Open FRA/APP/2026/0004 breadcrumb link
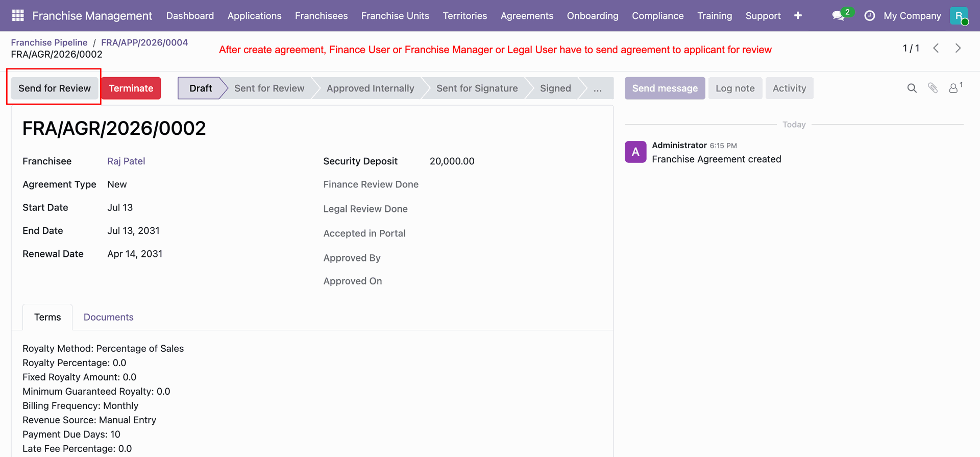The image size is (980, 457). [x=144, y=42]
